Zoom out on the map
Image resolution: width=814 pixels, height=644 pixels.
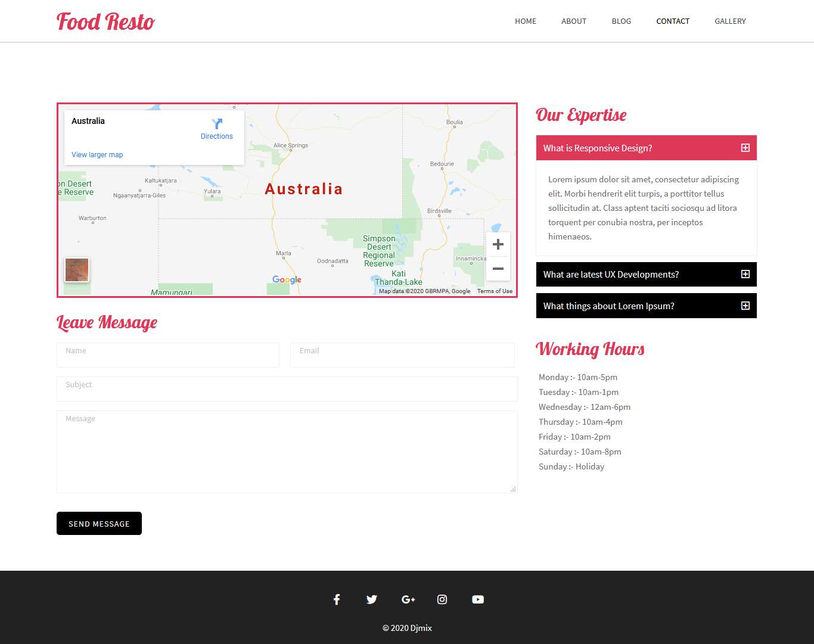[x=498, y=269]
